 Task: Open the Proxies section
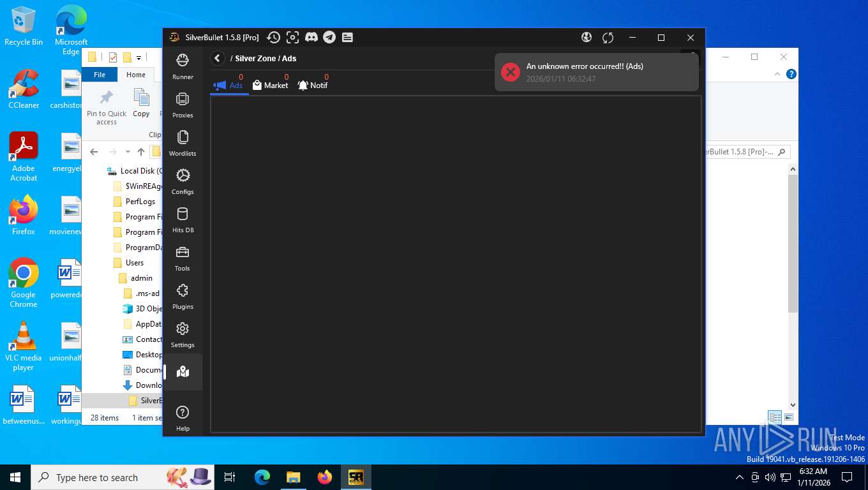coord(183,105)
